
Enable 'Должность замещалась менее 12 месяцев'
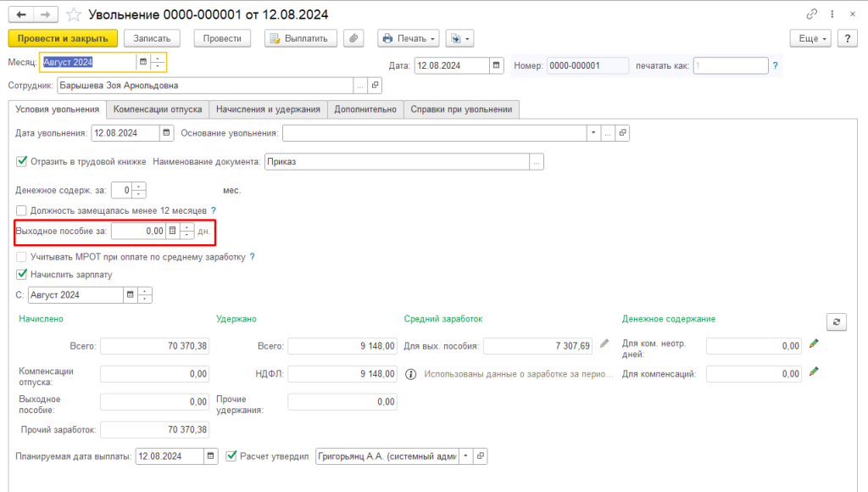(x=22, y=210)
